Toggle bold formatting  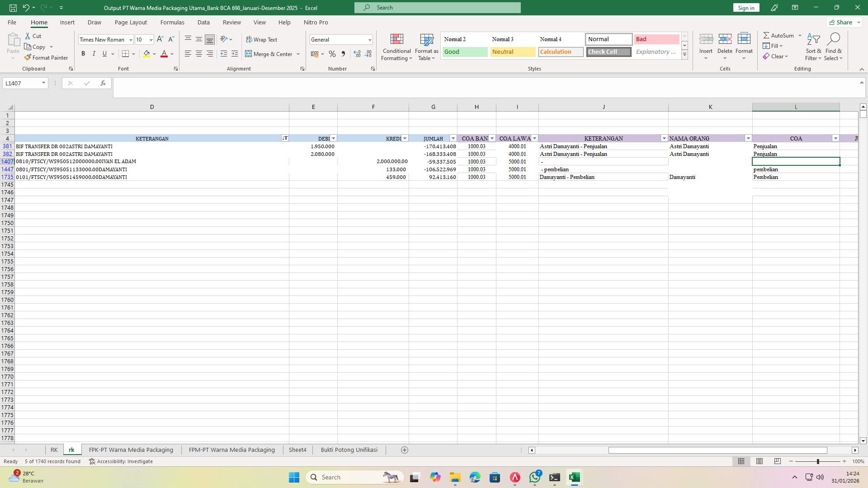(83, 53)
